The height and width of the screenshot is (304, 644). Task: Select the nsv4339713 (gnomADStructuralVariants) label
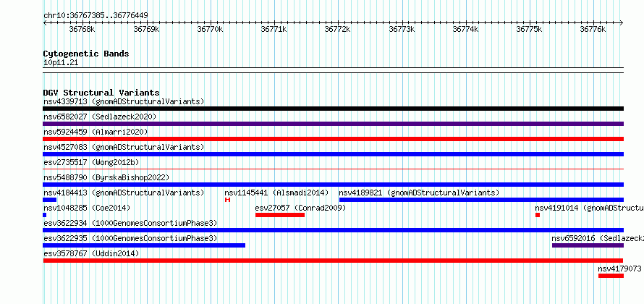(124, 101)
